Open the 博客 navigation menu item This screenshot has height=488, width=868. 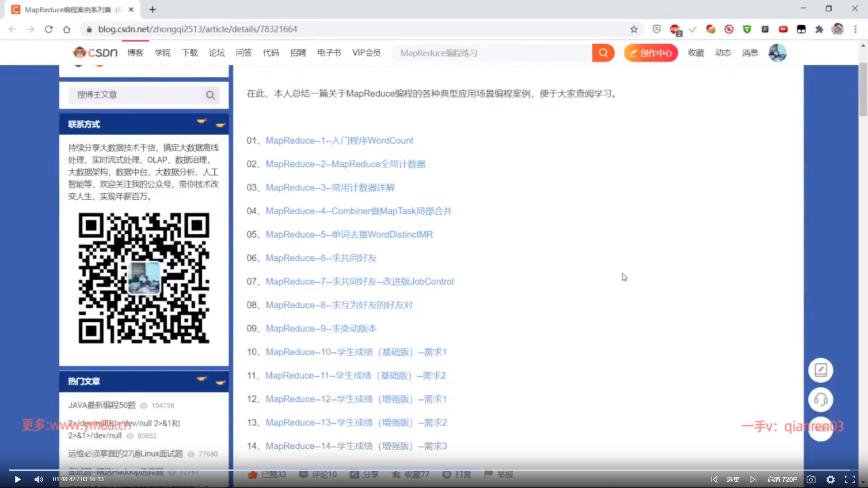pyautogui.click(x=135, y=53)
